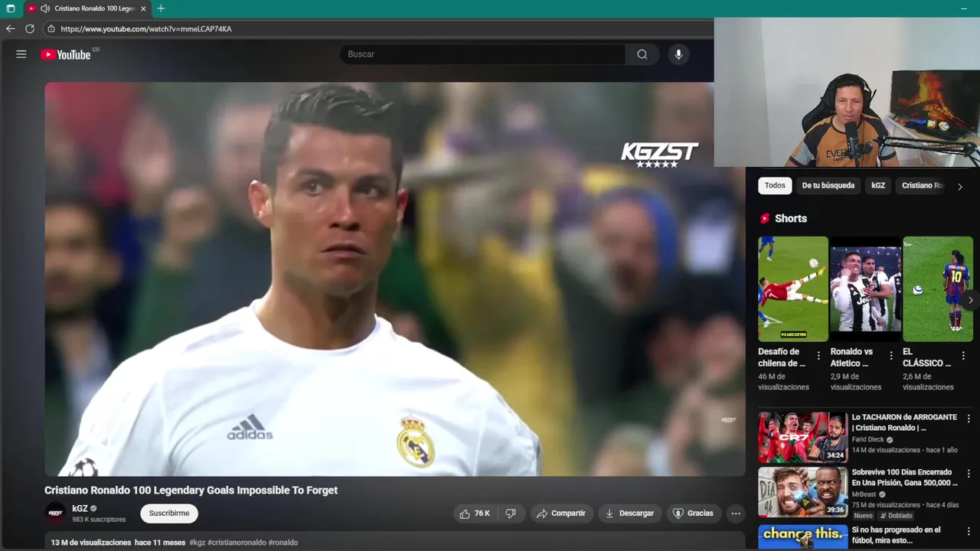Start voice search with the microphone icon
Screen dimensions: 980x551
678,54
